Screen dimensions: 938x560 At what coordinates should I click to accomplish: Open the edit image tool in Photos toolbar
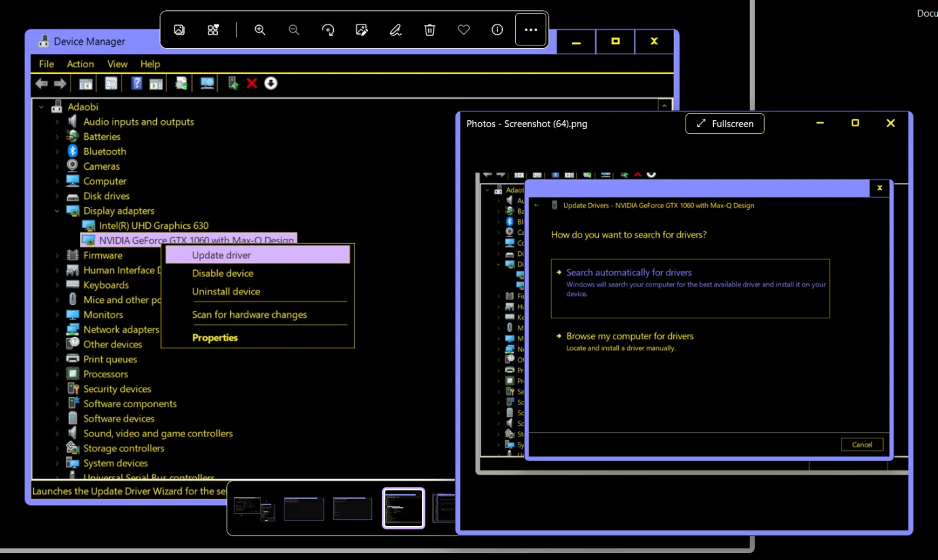[x=362, y=30]
